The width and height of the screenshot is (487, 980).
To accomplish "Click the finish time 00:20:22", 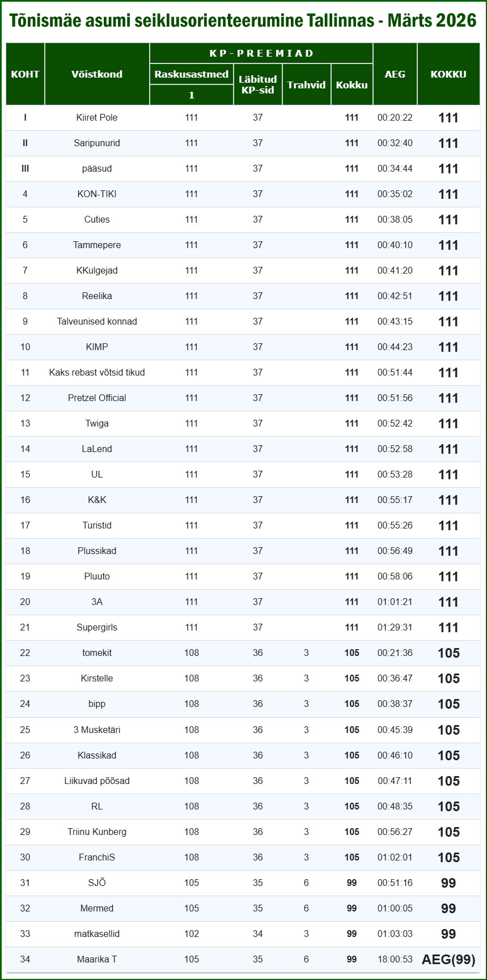I will pos(395,118).
